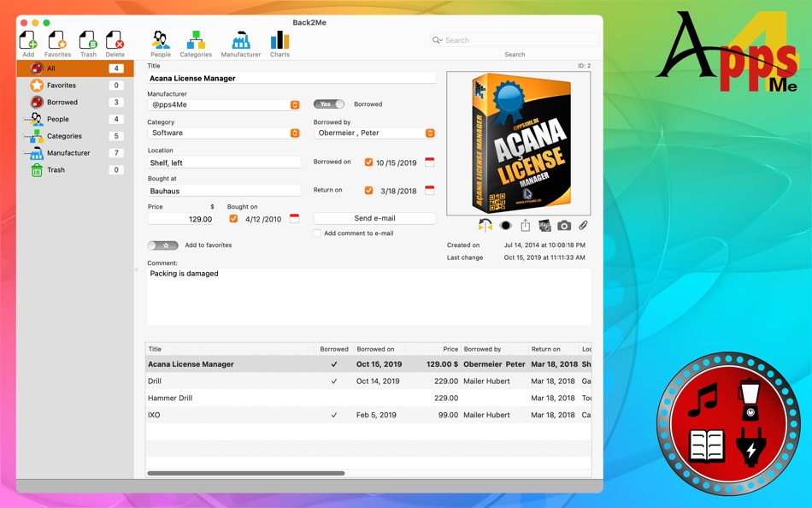Click the Manufacturer factory toolbar icon

tap(240, 38)
